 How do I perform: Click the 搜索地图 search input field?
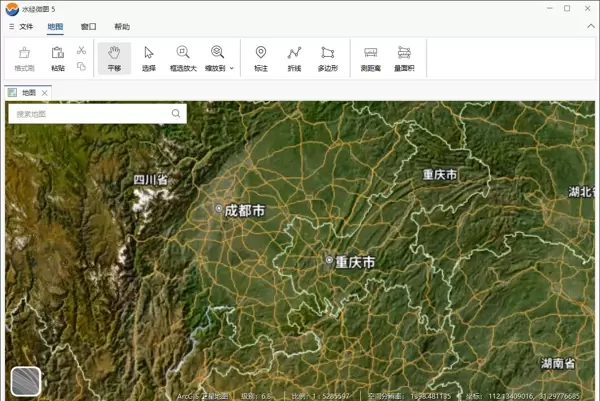click(90, 114)
